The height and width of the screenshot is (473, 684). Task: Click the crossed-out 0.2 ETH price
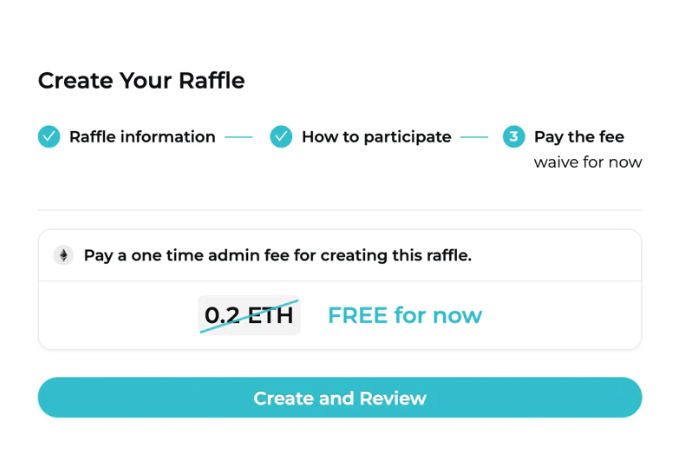point(249,315)
